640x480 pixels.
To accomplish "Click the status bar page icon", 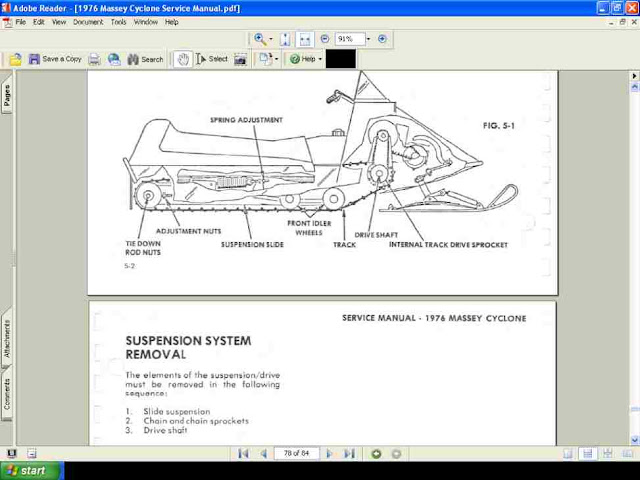I will click(x=32, y=453).
